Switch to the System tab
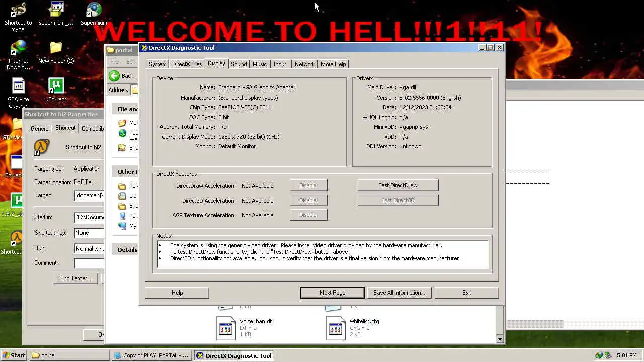This screenshot has width=644, height=362. [157, 64]
